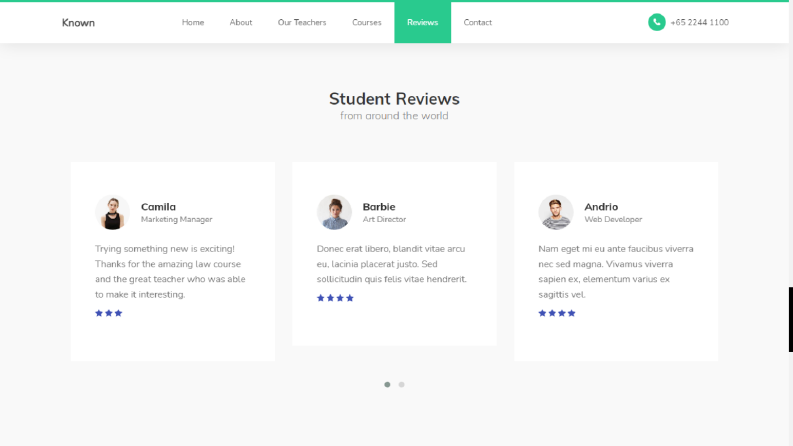
Task: Click Andrio's 'Nam eget mi' review
Action: pyautogui.click(x=615, y=272)
